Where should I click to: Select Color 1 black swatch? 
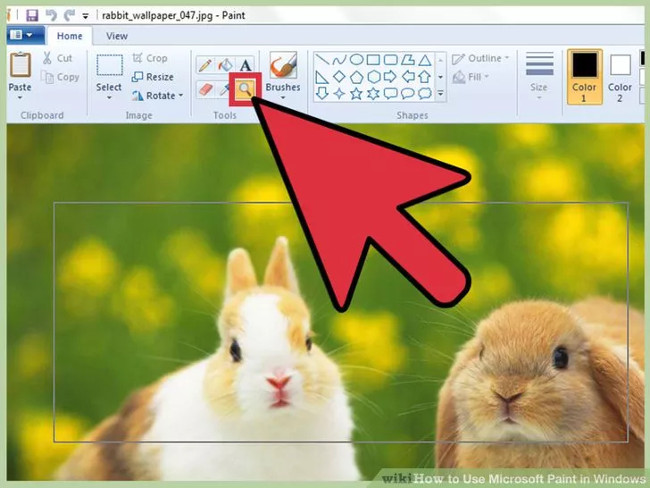coord(585,65)
